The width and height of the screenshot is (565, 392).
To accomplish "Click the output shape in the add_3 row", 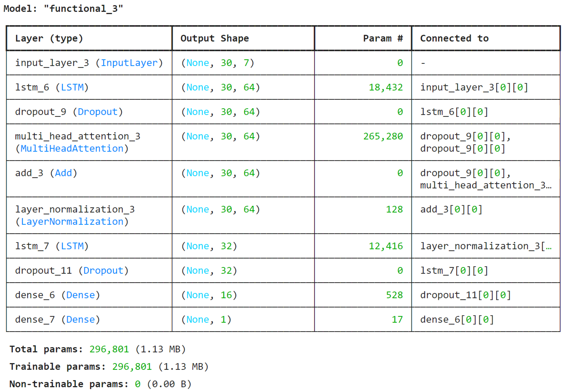I will click(220, 173).
